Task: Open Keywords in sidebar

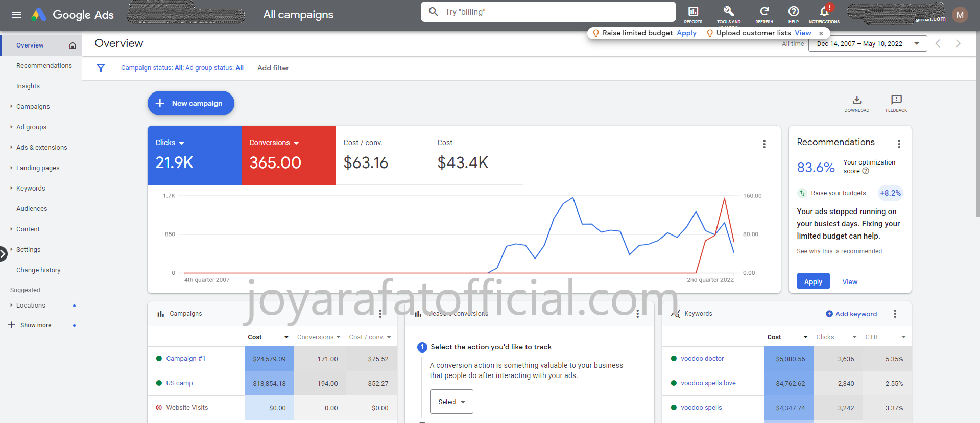Action: tap(31, 189)
